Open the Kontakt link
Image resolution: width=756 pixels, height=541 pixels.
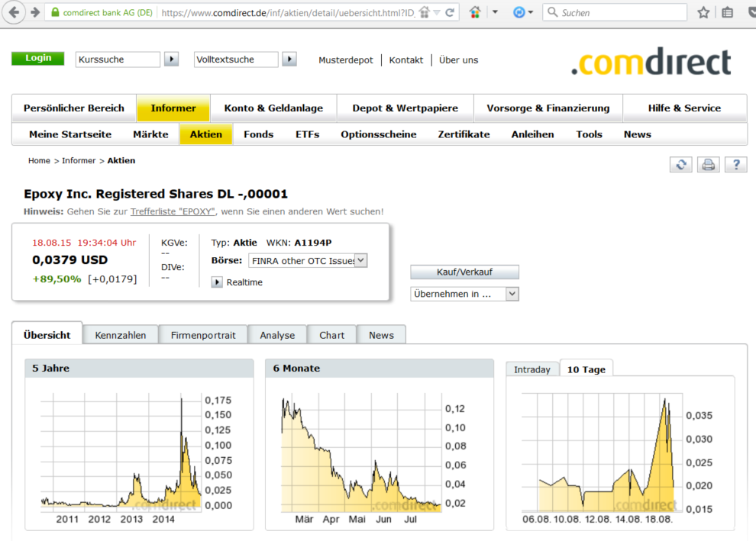coord(406,60)
